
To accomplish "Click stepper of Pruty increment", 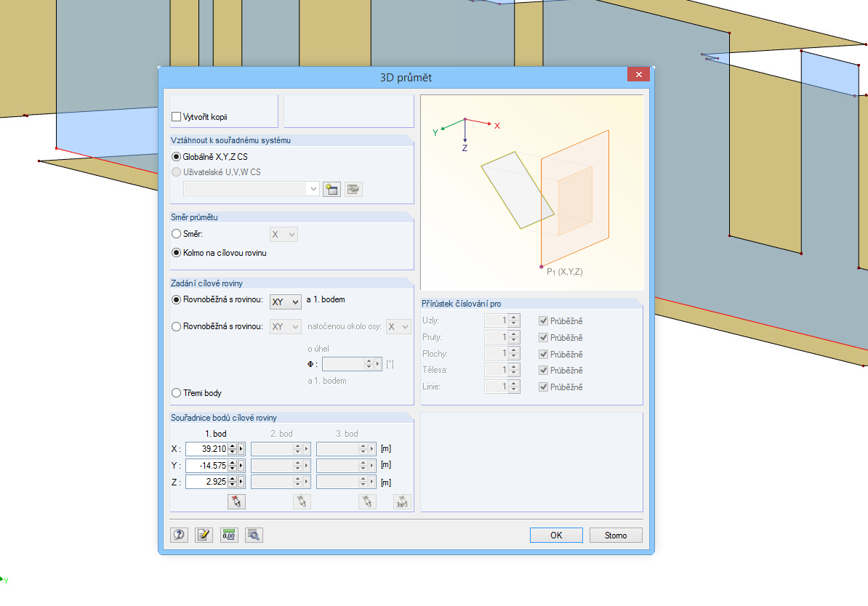I will [x=514, y=337].
